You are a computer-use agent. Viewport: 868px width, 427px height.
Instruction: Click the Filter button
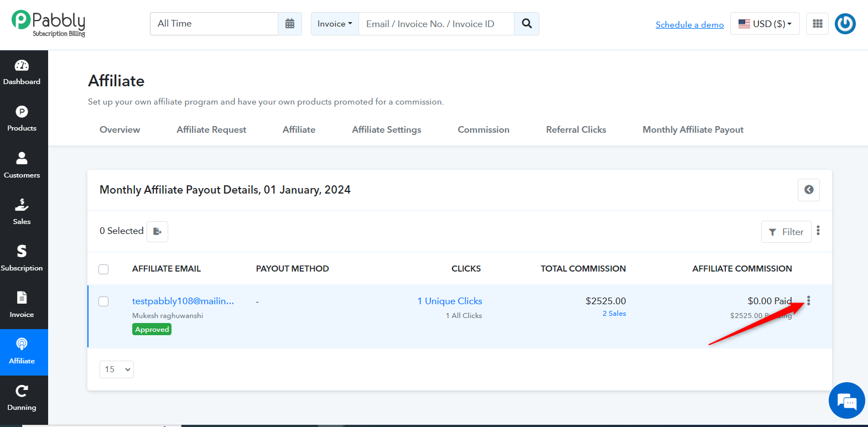(786, 232)
